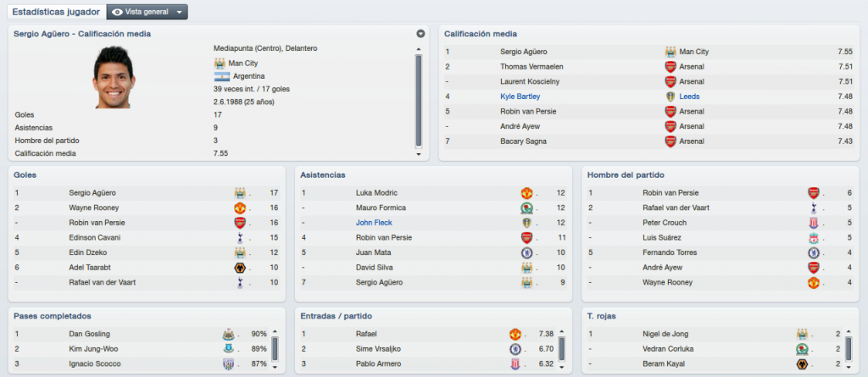Screen dimensions: 868x377
Task: Click Arsenal badge next to Thomas Vermaelen
Action: [x=670, y=66]
